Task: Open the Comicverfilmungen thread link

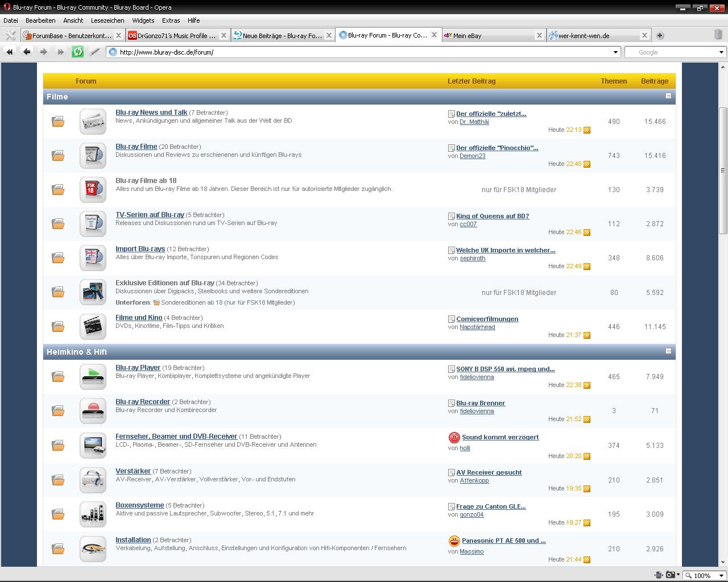Action: click(487, 319)
